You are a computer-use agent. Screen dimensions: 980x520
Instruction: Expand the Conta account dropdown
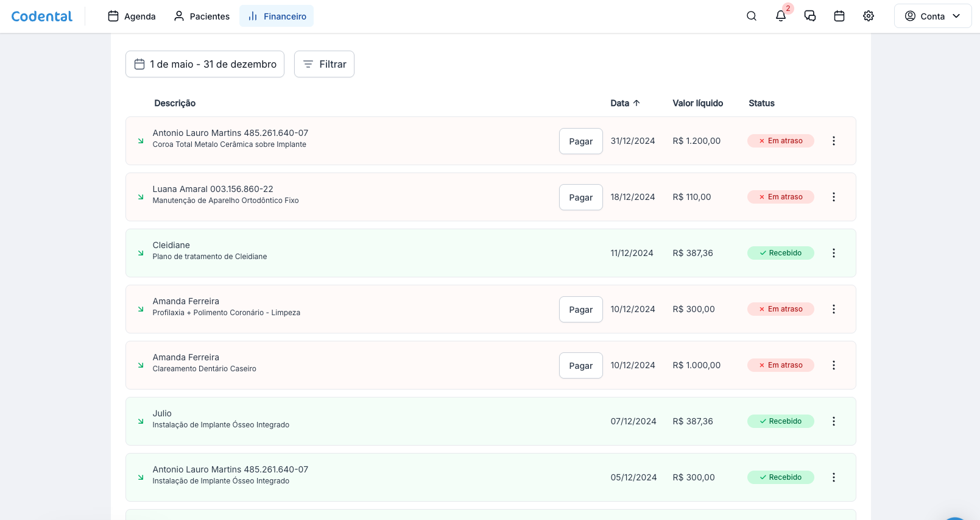click(932, 16)
